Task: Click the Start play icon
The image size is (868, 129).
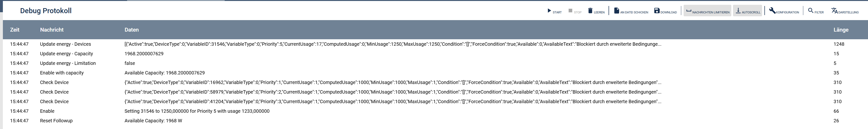Action: [549, 11]
